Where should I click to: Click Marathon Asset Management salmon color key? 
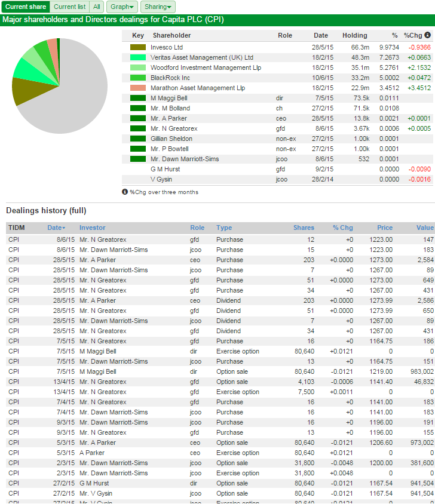point(138,88)
